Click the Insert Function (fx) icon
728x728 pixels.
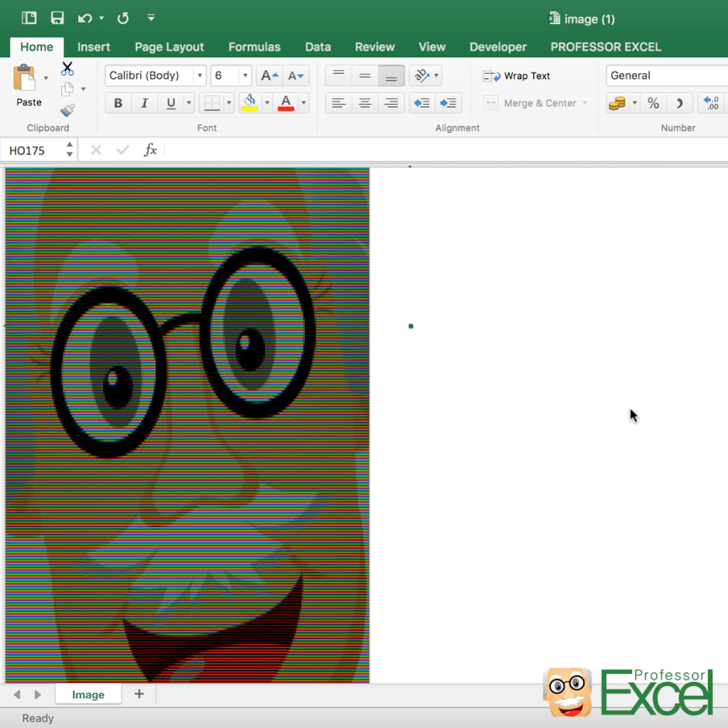point(150,150)
